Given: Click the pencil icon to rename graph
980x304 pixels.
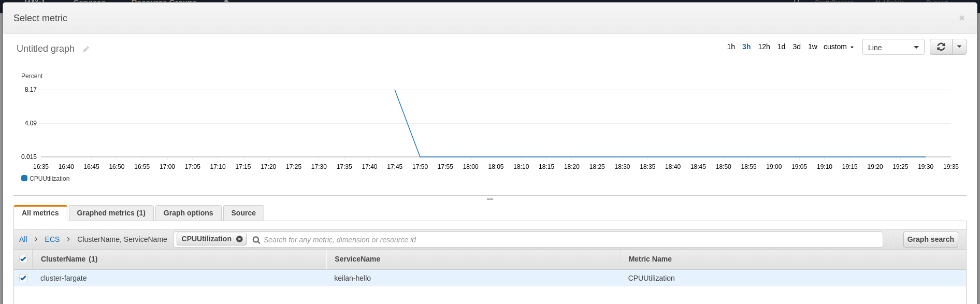Looking at the screenshot, I should click(86, 49).
